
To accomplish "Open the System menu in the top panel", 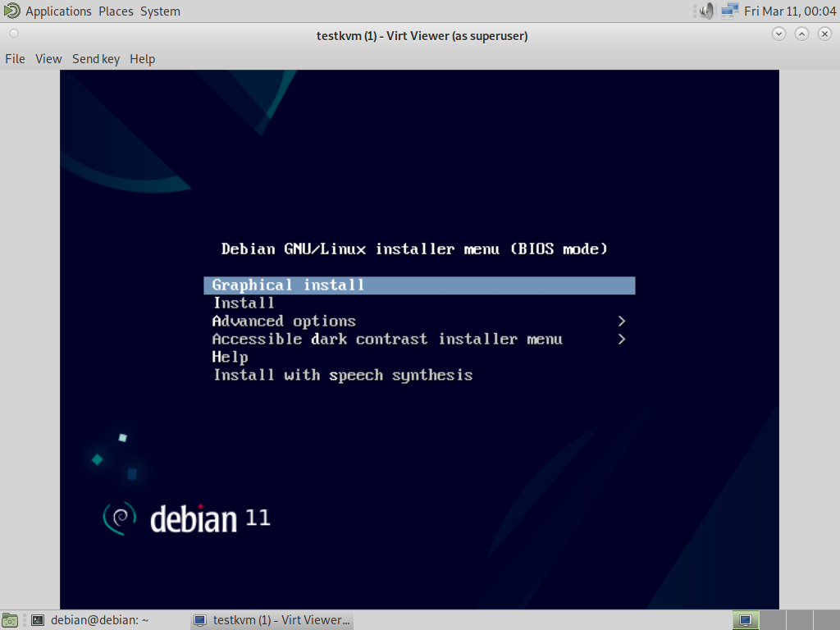I will click(x=159, y=11).
